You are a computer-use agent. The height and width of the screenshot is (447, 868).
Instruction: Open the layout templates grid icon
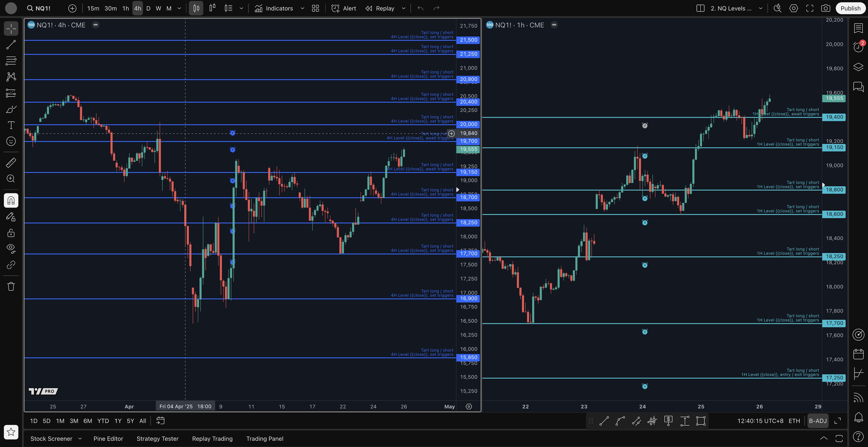pos(315,8)
